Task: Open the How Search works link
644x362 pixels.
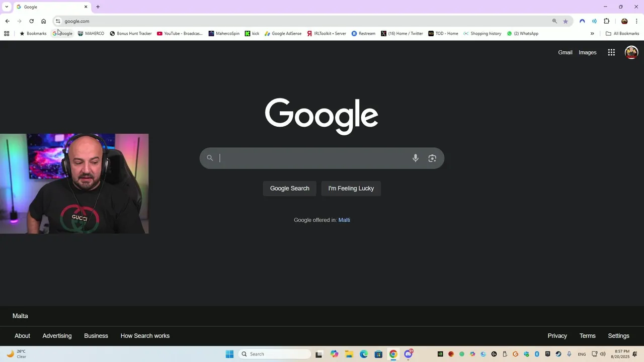Action: (145, 336)
